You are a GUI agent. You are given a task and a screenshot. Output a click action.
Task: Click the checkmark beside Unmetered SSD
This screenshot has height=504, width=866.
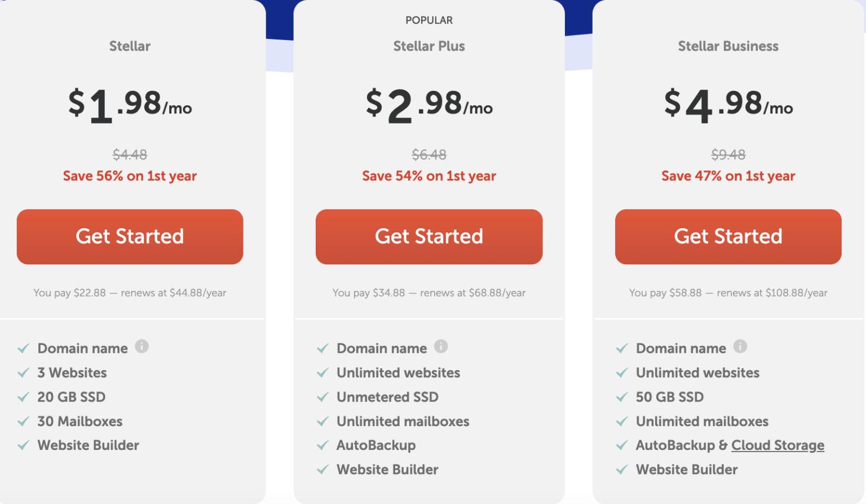tap(322, 396)
